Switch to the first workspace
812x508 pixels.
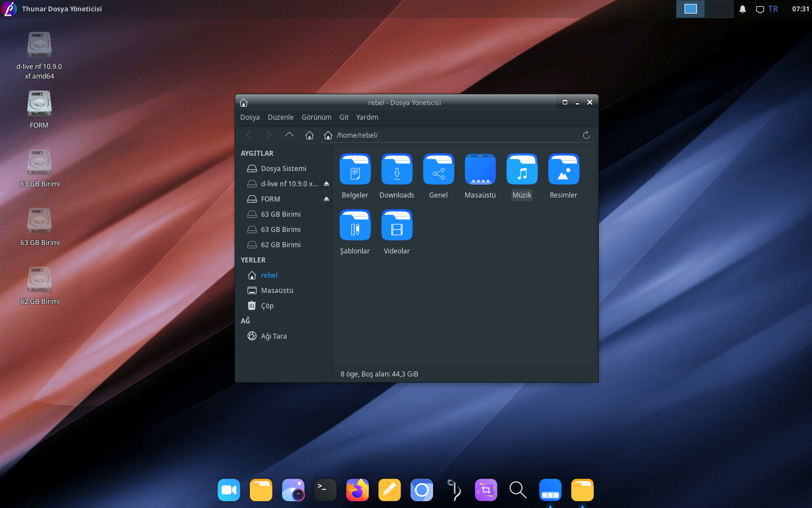click(x=691, y=8)
